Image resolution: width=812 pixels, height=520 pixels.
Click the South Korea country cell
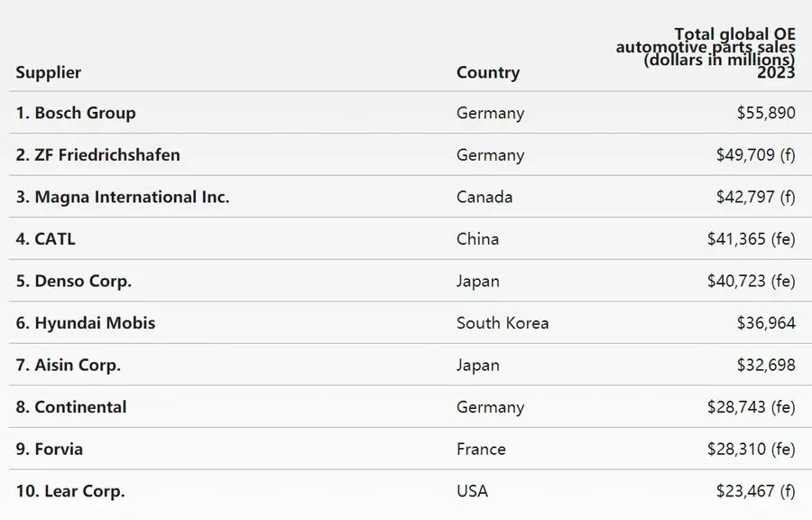(503, 322)
